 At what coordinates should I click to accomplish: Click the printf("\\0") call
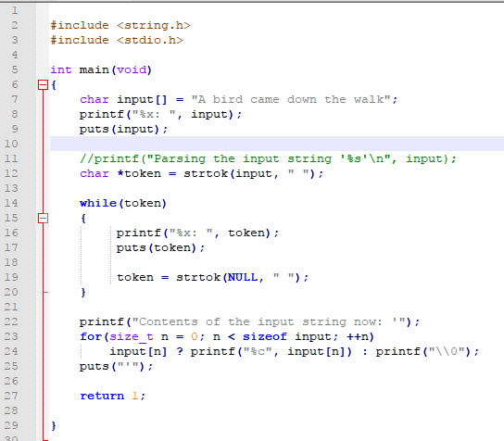point(423,352)
